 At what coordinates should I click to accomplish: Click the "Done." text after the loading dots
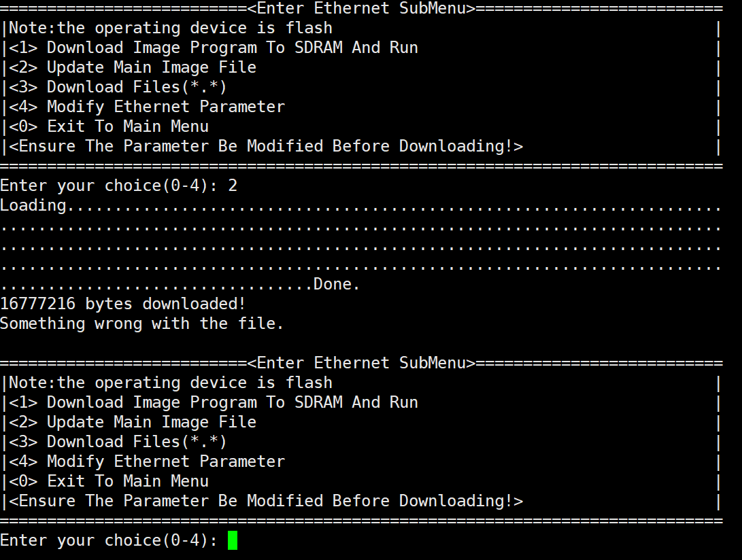[x=337, y=284]
